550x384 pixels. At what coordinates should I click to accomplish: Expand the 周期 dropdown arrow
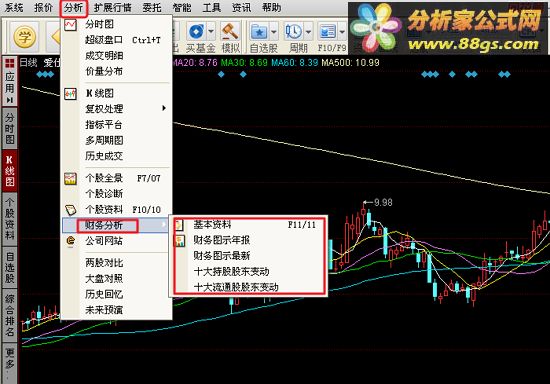pos(308,32)
